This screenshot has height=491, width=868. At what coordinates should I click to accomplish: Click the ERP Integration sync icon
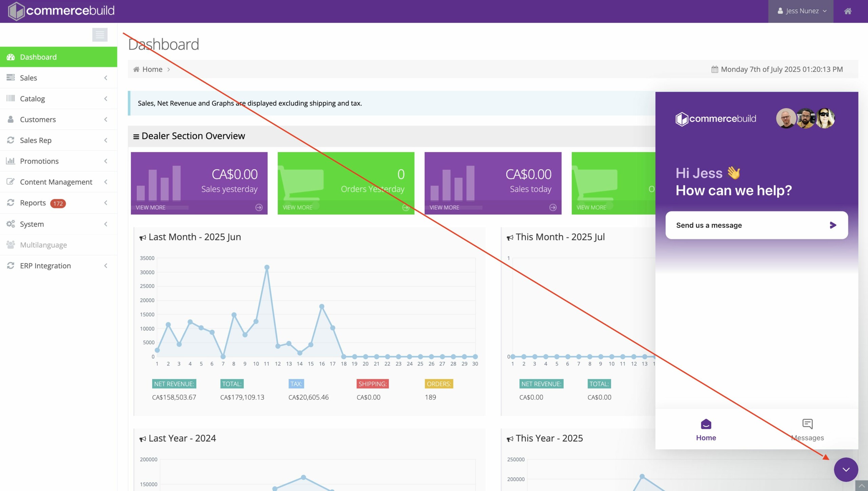(x=11, y=266)
